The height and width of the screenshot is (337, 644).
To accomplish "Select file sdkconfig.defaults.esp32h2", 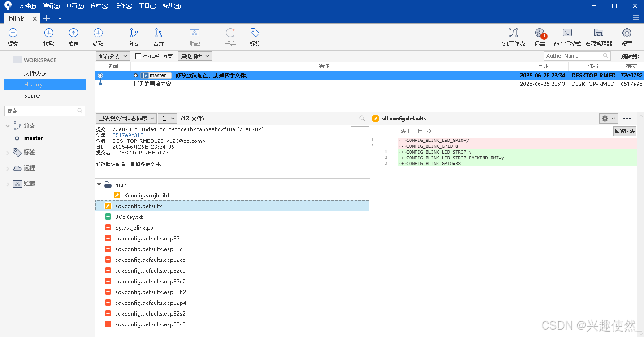I will [x=150, y=292].
